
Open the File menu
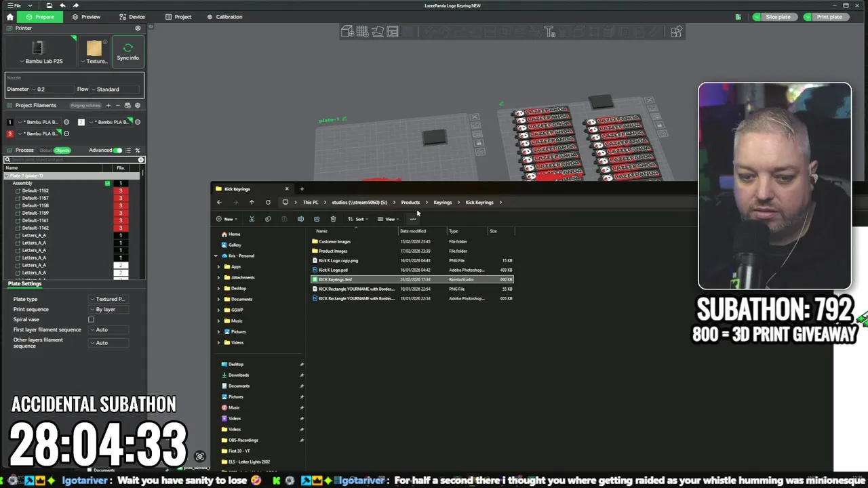coord(14,5)
